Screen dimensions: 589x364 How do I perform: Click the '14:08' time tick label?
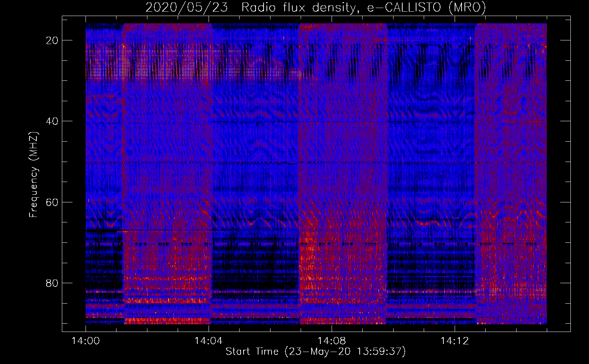tap(332, 341)
